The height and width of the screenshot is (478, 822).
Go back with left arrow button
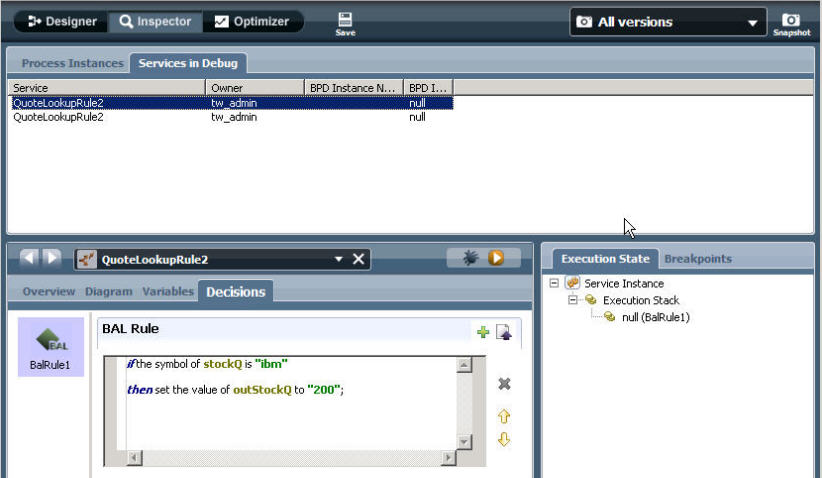pos(29,257)
